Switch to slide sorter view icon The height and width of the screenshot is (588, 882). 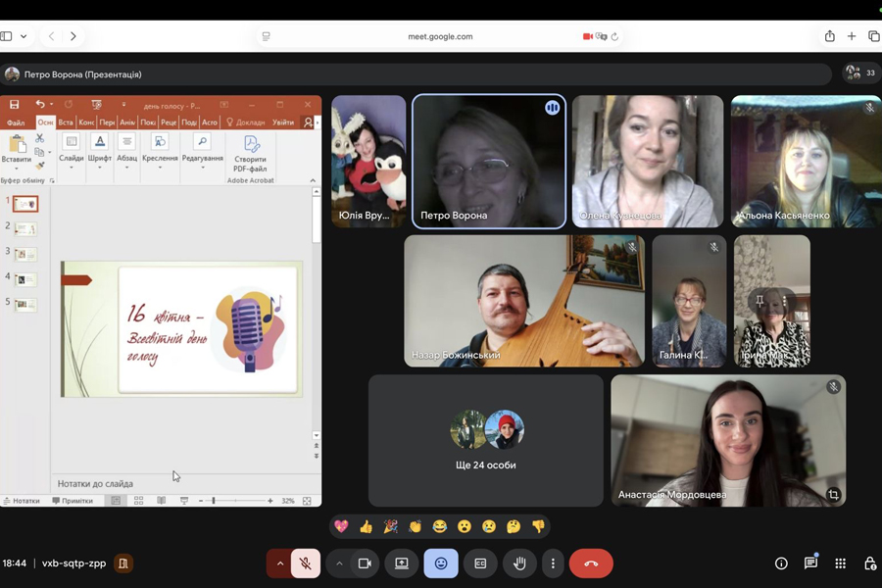coord(139,500)
